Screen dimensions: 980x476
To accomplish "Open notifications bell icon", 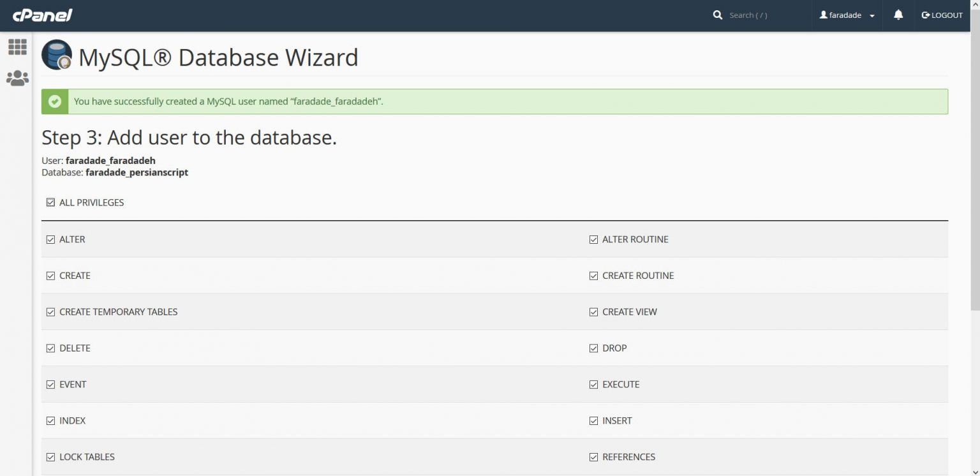I will [x=898, y=15].
